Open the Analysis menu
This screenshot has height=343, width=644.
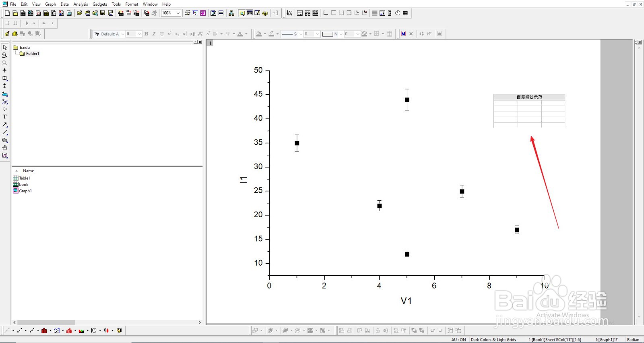click(80, 4)
